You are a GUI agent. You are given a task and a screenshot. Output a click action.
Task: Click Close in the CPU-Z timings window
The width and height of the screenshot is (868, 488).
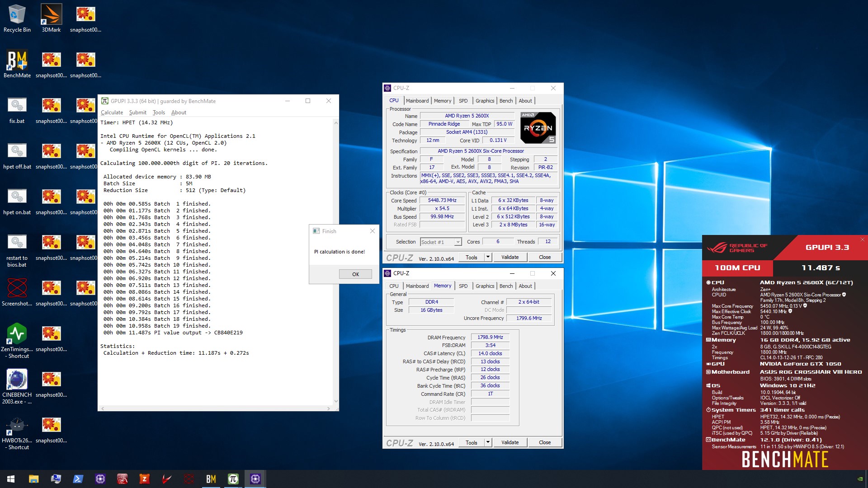click(545, 442)
